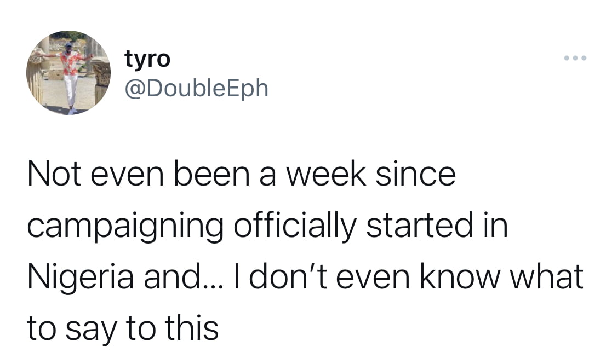
Task: Click the word started in the tweet
Action: [x=419, y=226]
